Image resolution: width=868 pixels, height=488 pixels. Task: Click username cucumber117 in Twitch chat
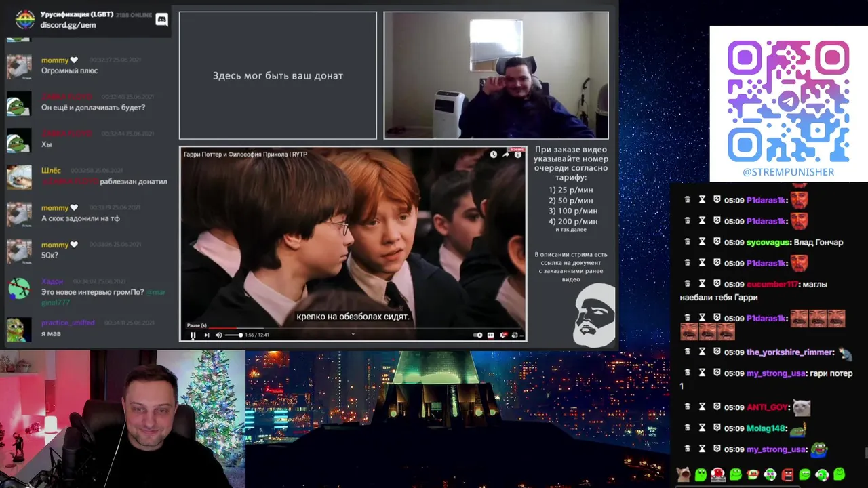(772, 285)
